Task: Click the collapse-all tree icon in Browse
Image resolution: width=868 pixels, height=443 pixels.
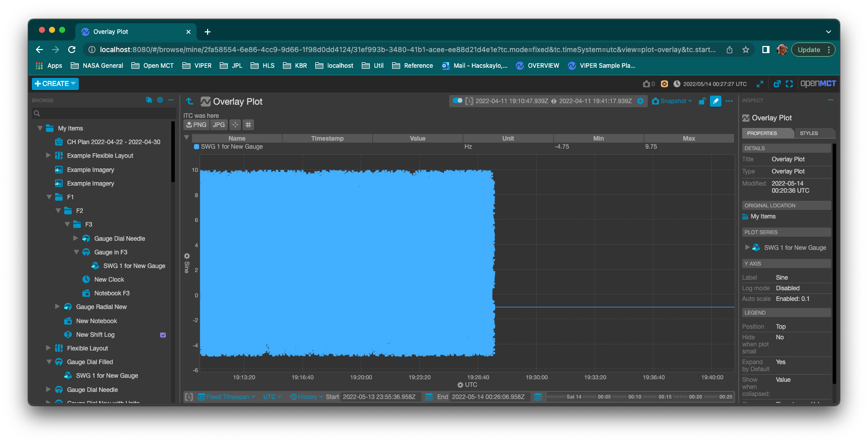Action: click(x=149, y=100)
